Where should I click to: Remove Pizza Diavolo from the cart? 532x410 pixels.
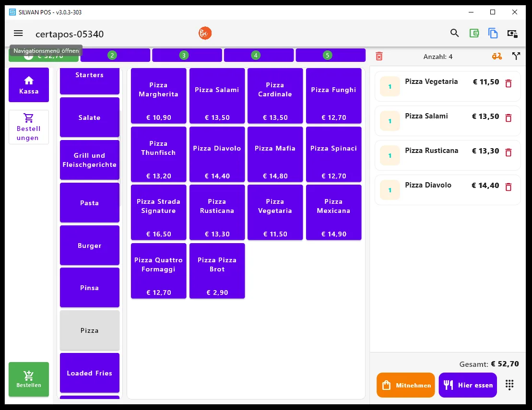tap(508, 187)
